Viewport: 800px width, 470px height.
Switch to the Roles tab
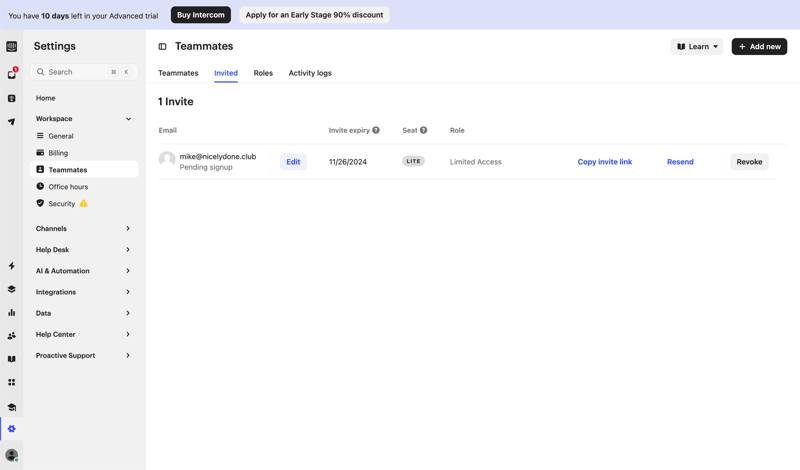(x=263, y=73)
